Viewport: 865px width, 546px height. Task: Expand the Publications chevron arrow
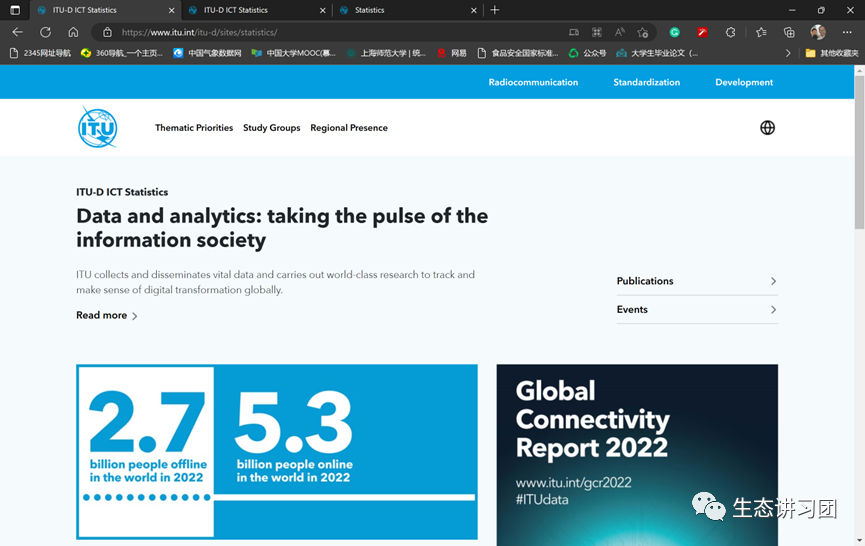(x=773, y=281)
